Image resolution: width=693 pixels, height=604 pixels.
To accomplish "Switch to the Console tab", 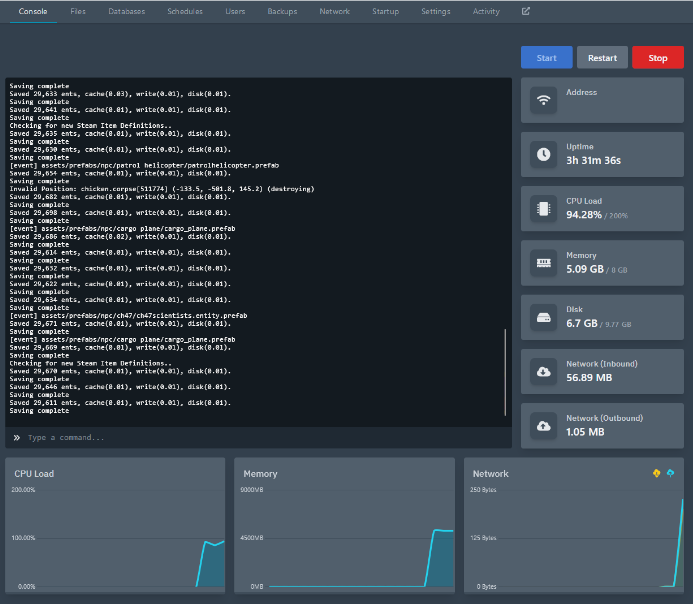I will (33, 11).
